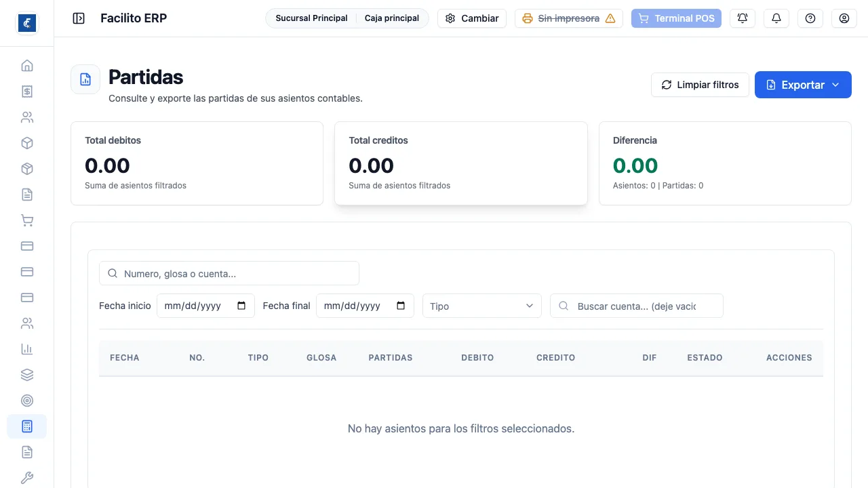868x488 pixels.
Task: Open the wrench tools sidebar icon
Action: pos(27,478)
